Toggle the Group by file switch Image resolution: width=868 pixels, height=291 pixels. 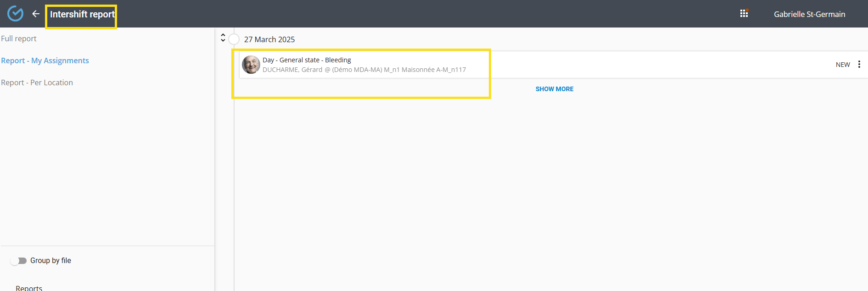19,261
